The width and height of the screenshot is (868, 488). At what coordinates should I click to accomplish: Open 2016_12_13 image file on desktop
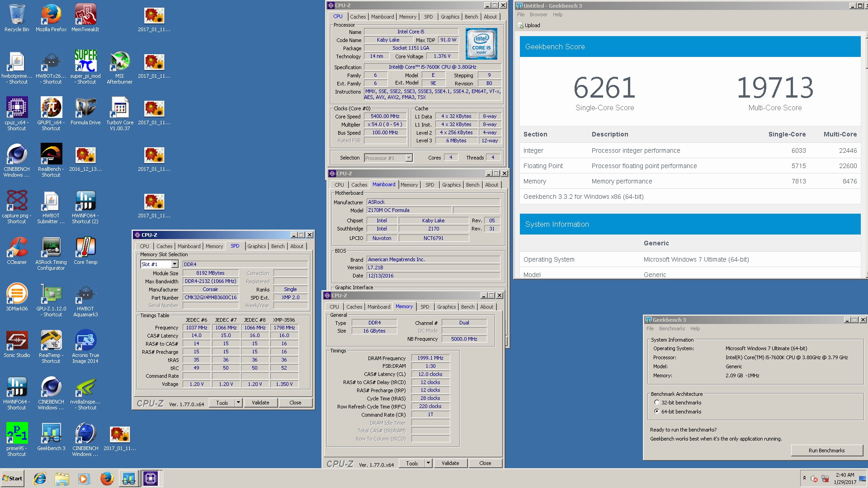pos(85,158)
